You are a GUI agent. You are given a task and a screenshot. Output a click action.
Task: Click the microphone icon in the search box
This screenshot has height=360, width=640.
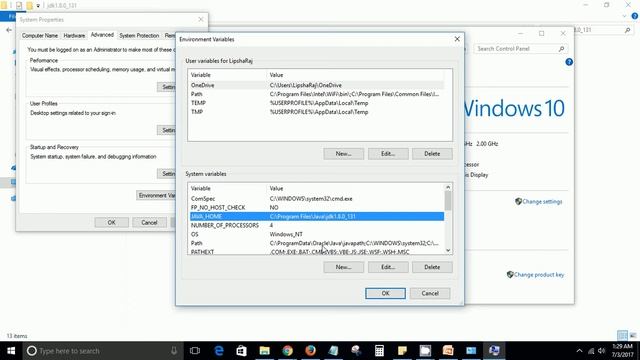point(174,351)
